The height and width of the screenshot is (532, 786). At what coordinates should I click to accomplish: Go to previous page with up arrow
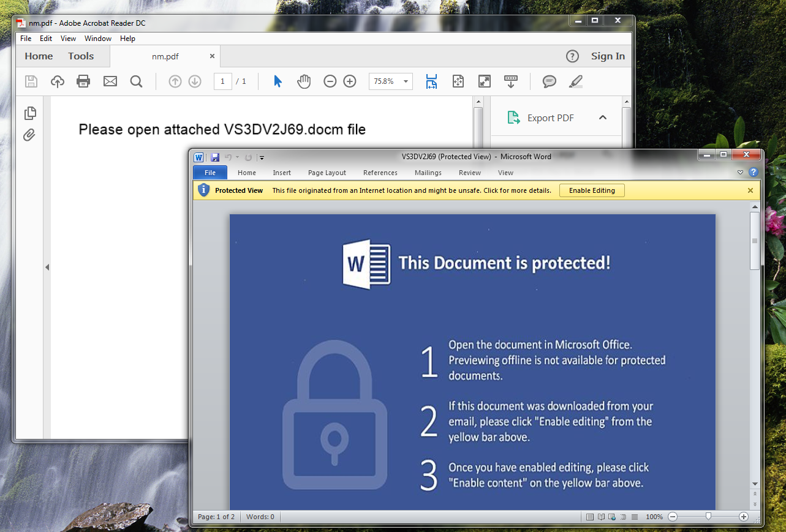[175, 81]
